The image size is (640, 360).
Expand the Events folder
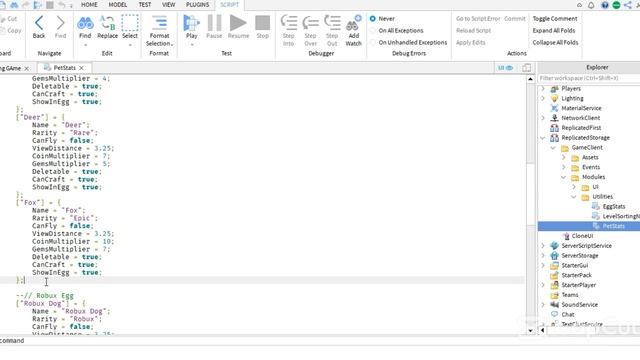pos(564,167)
